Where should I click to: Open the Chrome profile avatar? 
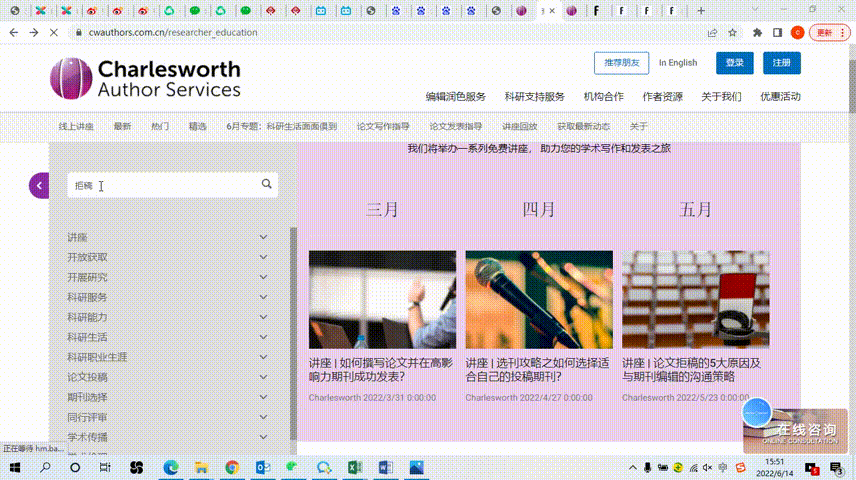pyautogui.click(x=798, y=33)
